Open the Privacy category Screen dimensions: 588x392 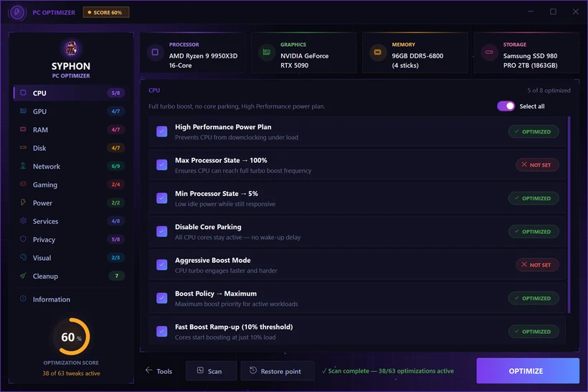coord(70,239)
